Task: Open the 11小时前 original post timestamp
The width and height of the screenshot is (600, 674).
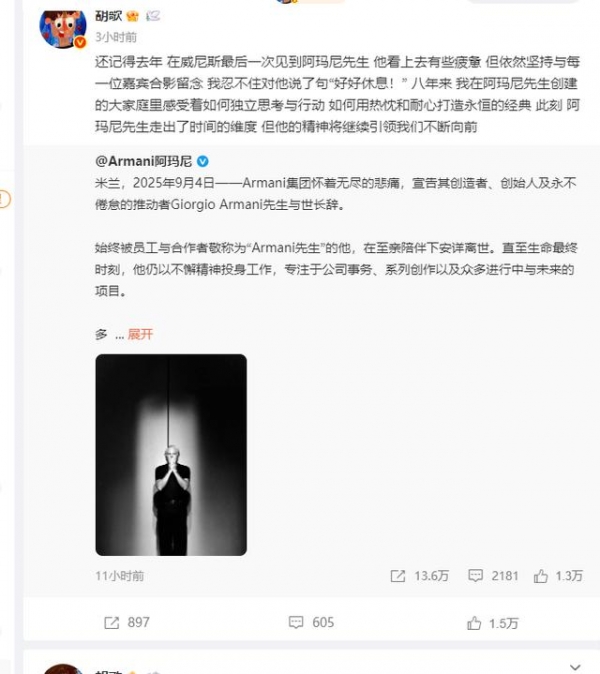Action: (119, 576)
